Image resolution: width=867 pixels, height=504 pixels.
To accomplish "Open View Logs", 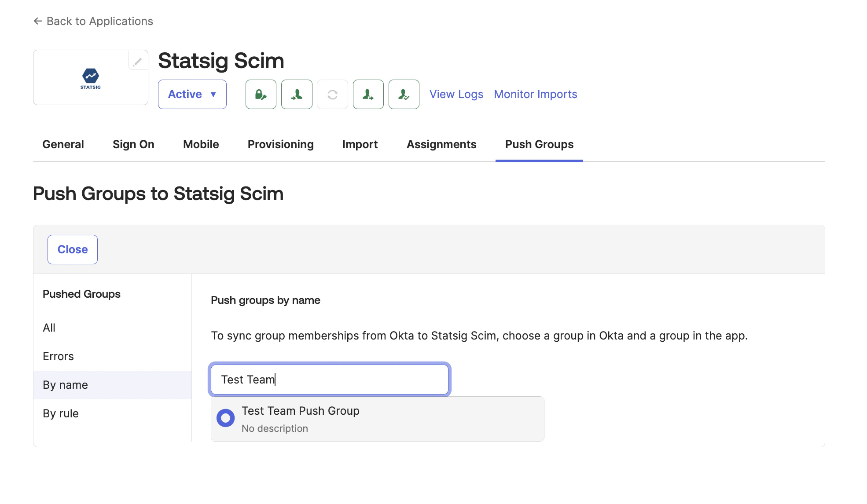I will pos(456,94).
